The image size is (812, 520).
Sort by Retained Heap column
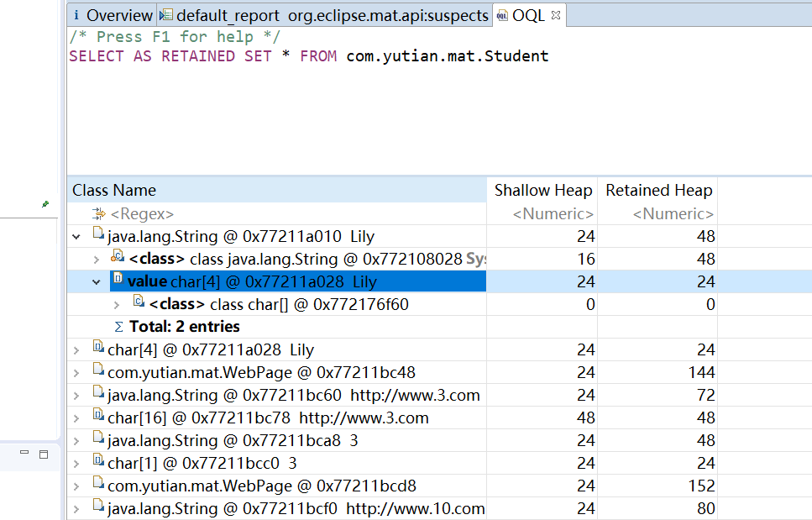(658, 190)
